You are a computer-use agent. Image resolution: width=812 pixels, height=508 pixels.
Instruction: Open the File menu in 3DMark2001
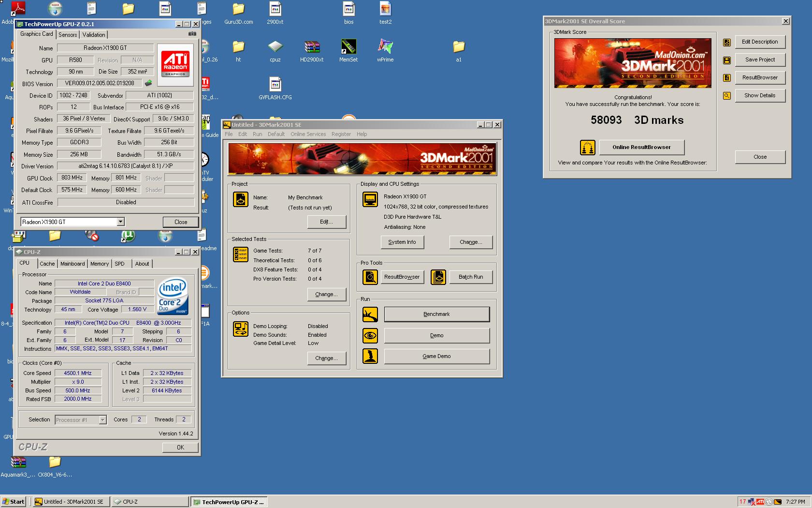point(229,134)
